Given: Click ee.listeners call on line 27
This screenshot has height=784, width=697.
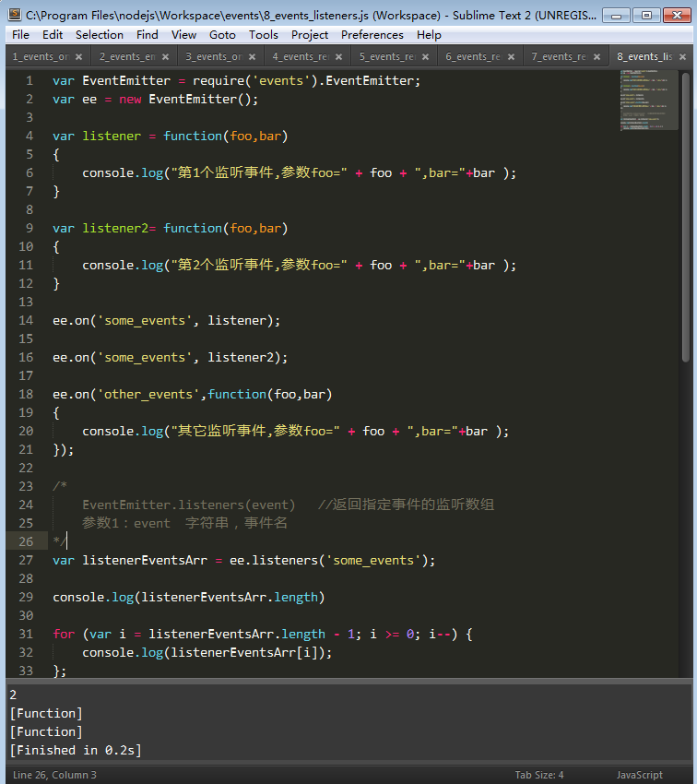Looking at the screenshot, I should coord(273,561).
